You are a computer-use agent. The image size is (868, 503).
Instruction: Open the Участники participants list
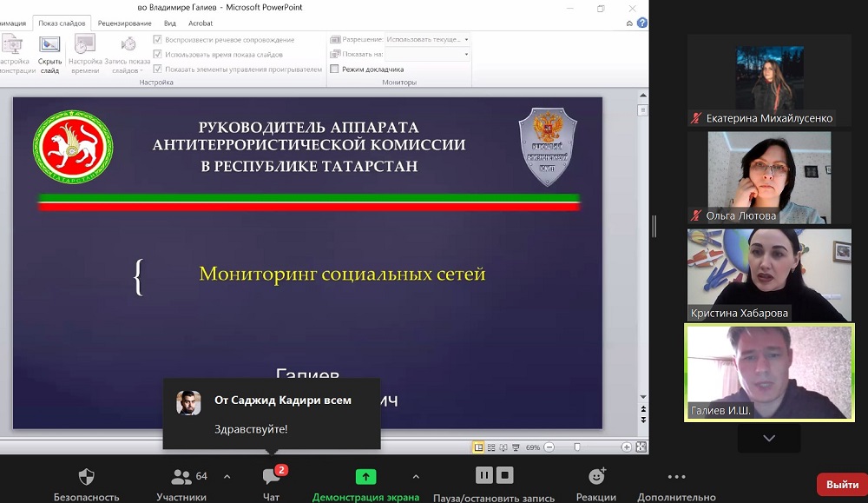click(181, 477)
